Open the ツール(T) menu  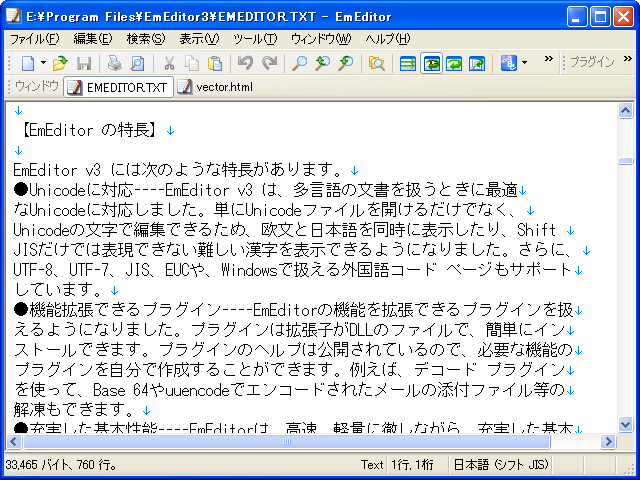tap(255, 39)
